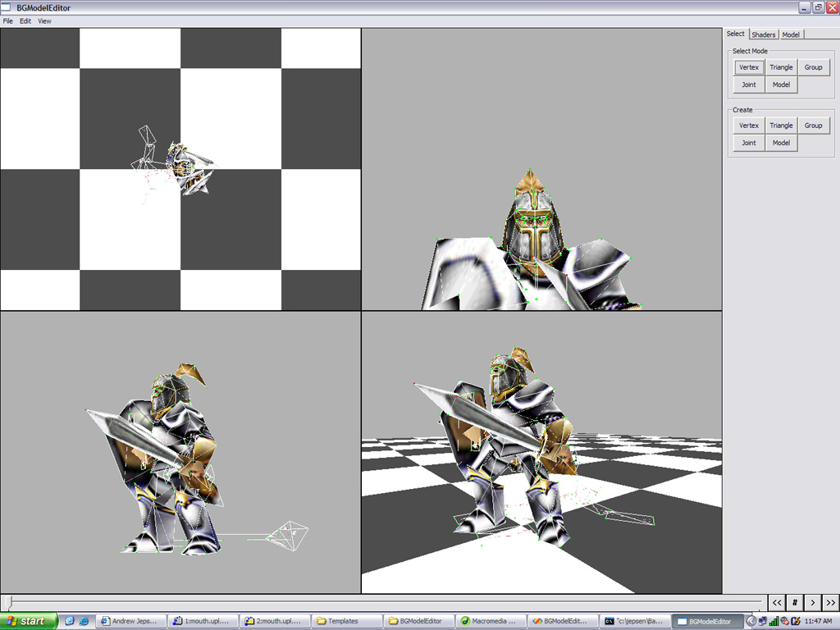Set Select Mode to Triangle
The height and width of the screenshot is (630, 840).
[x=781, y=67]
